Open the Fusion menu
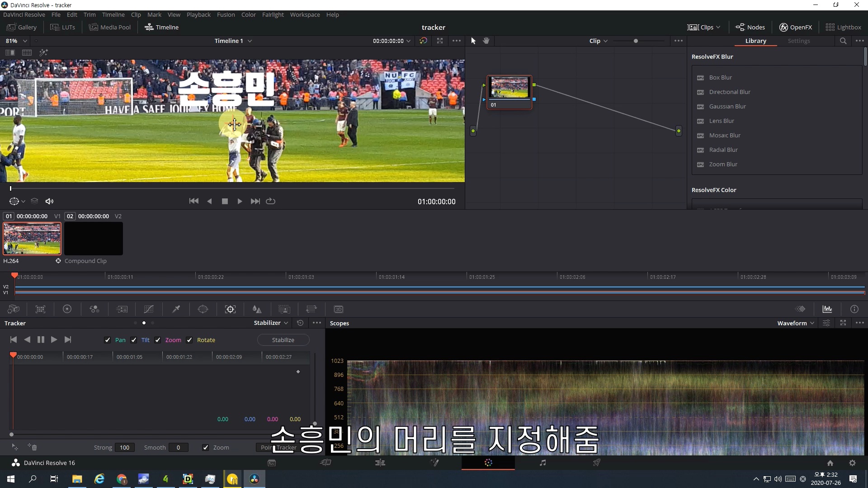 coord(226,14)
